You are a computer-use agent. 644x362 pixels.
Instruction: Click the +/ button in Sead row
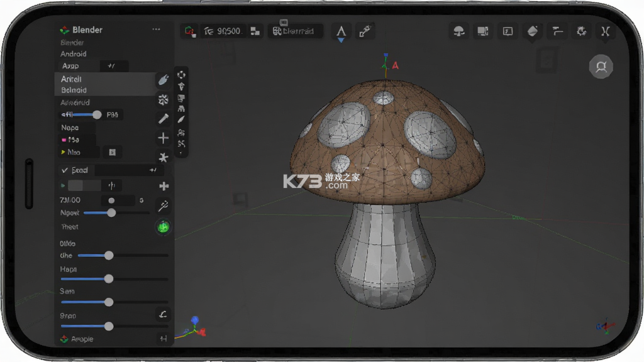pos(153,170)
